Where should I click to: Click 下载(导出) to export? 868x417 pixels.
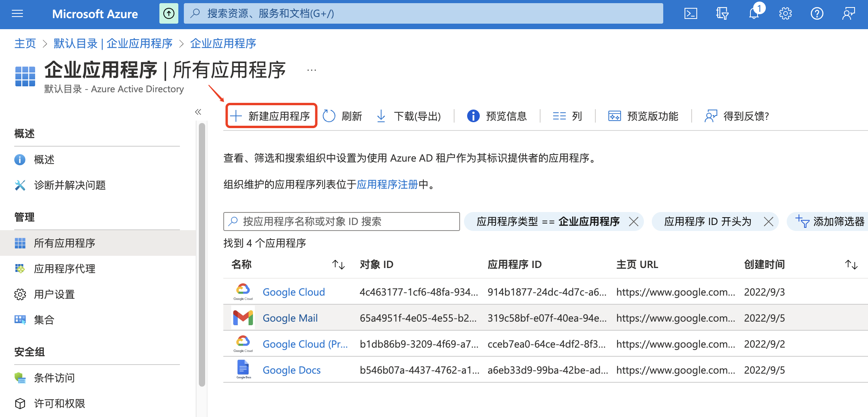(x=408, y=116)
